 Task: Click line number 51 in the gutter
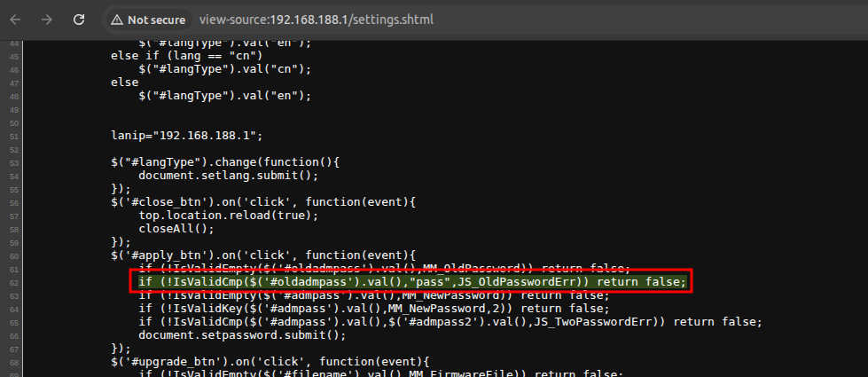click(13, 136)
